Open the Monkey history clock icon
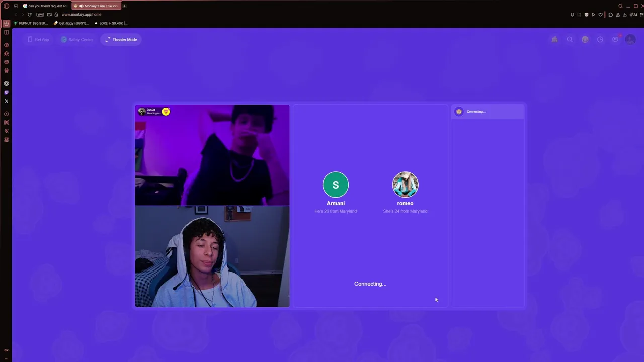This screenshot has width=644, height=362. [x=600, y=39]
